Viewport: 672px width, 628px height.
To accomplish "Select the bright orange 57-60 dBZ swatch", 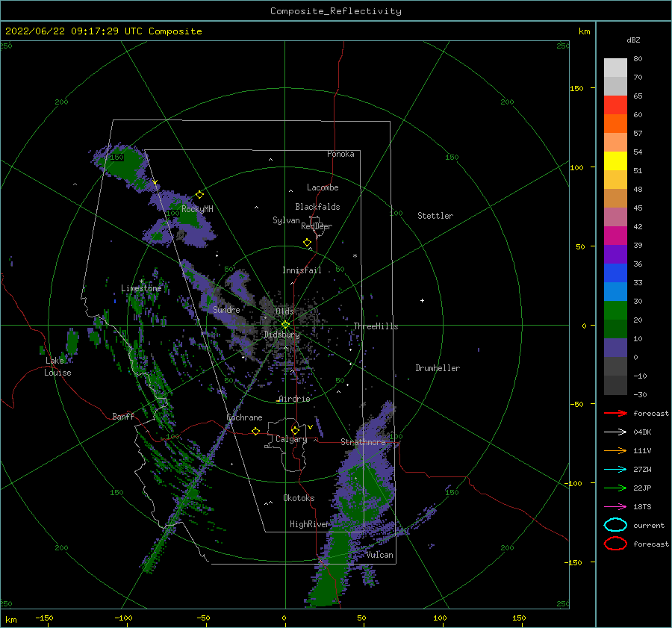I will (615, 123).
